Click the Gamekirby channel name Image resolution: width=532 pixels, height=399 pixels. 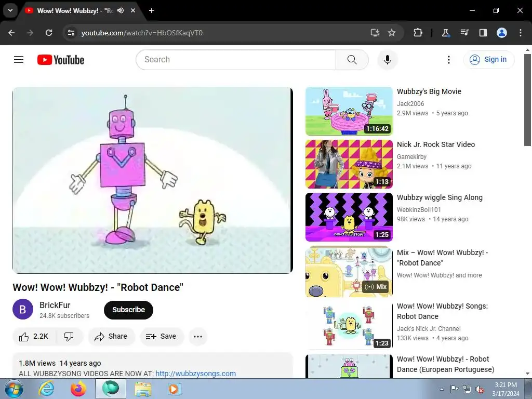[x=412, y=157]
